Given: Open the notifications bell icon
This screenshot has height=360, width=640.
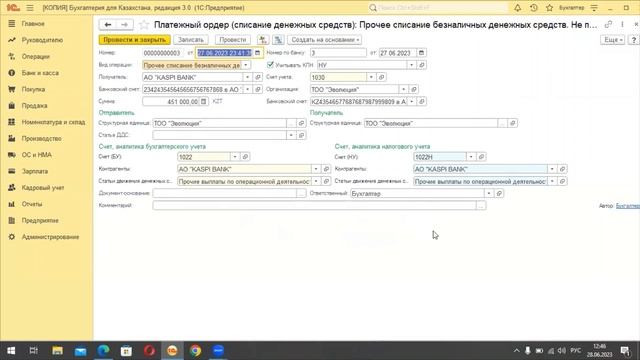Looking at the screenshot, I should coord(518,8).
